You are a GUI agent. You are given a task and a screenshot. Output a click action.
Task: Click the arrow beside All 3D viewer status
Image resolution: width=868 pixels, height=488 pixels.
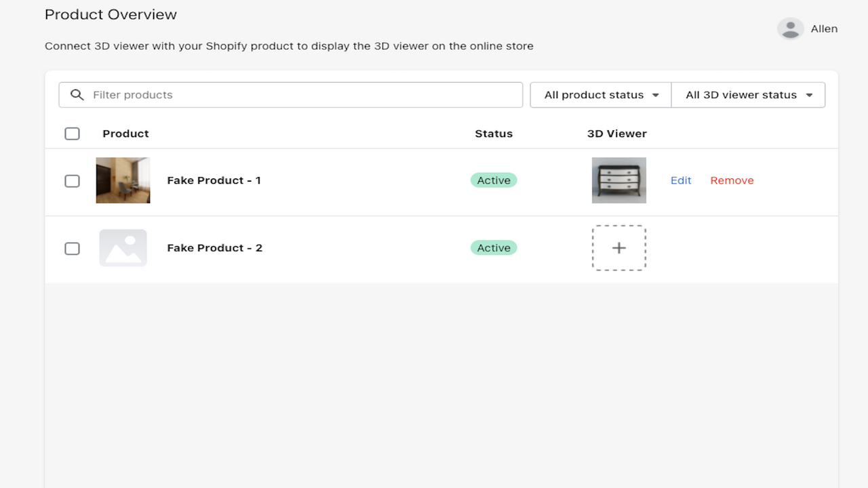click(x=809, y=96)
